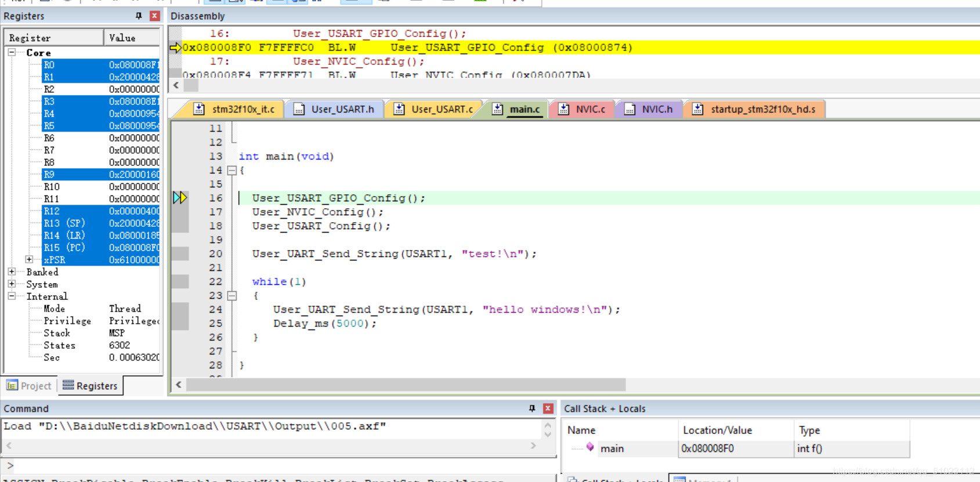Collapse while loop fold at line 23

(x=232, y=296)
